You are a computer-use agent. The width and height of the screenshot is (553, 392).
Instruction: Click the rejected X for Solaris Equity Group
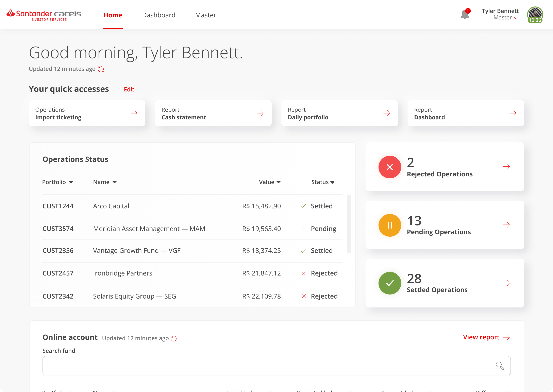pos(304,296)
